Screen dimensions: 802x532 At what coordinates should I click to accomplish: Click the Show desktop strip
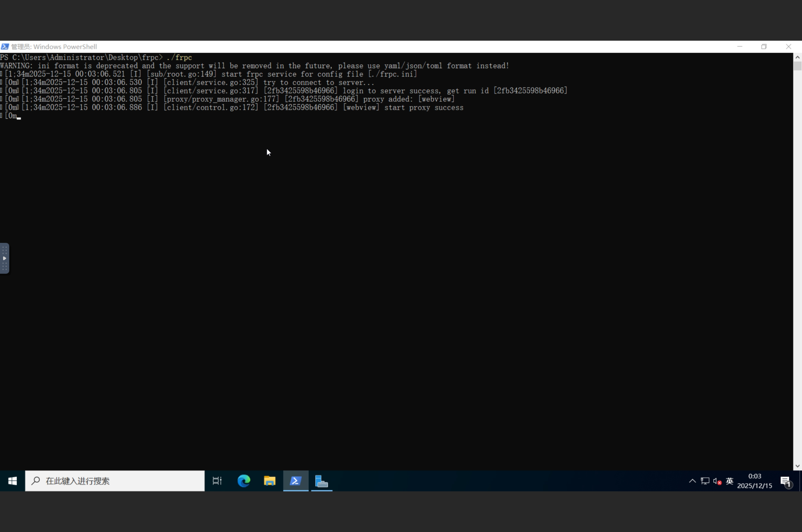click(801, 481)
